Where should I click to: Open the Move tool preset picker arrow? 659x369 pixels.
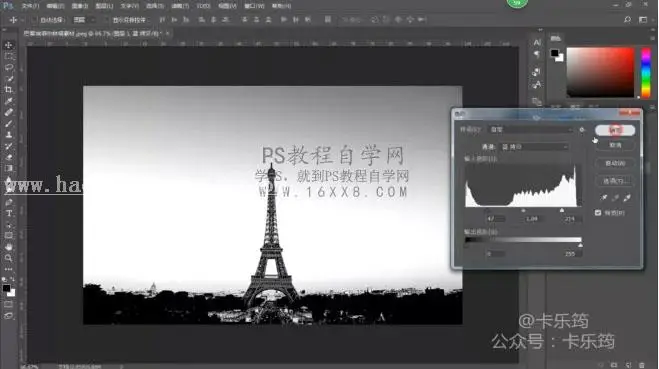click(22, 20)
